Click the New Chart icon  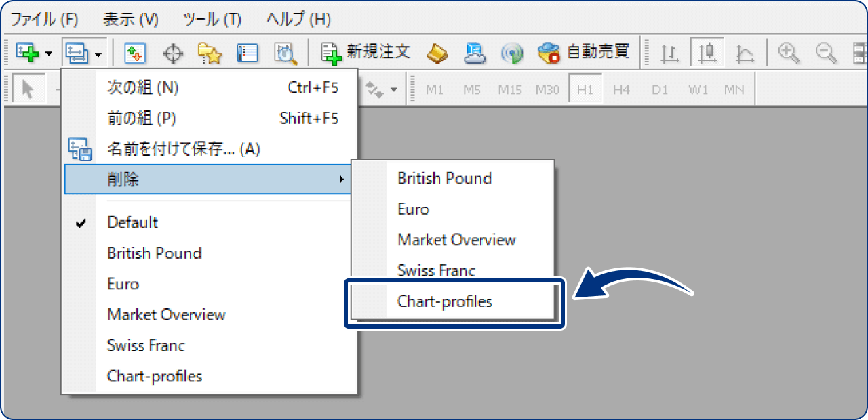pos(26,52)
